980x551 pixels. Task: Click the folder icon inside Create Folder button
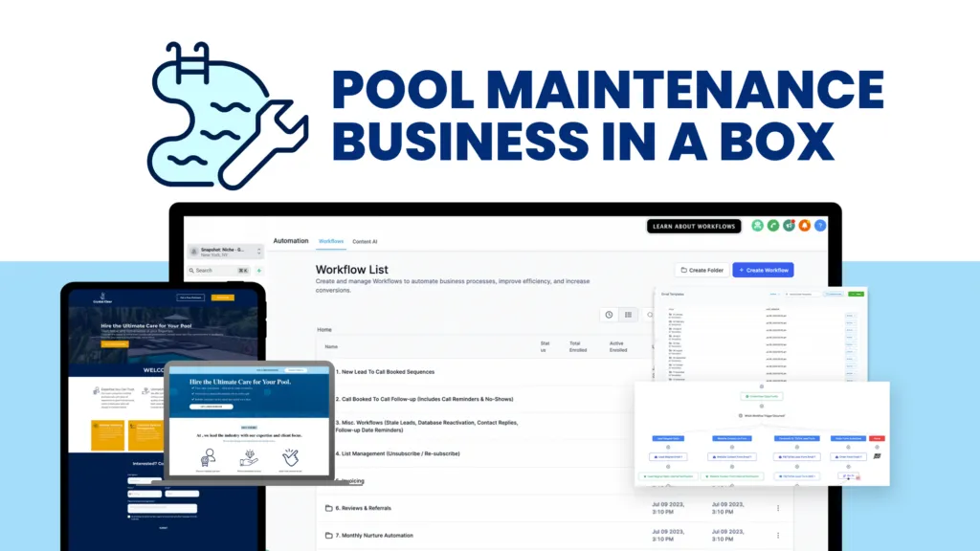[683, 271]
